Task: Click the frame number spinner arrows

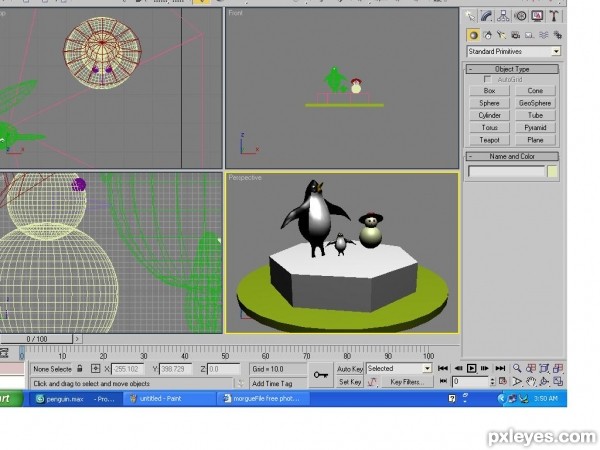Action: tap(492, 382)
